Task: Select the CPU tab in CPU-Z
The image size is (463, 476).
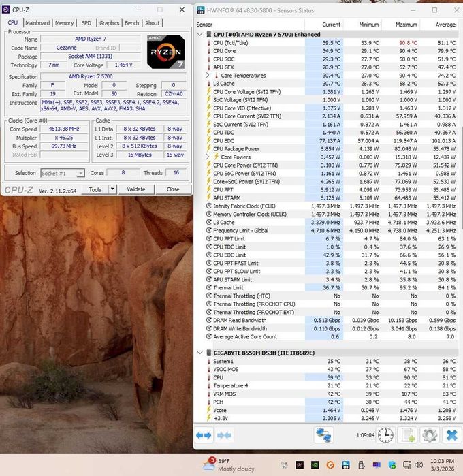Action: (13, 22)
